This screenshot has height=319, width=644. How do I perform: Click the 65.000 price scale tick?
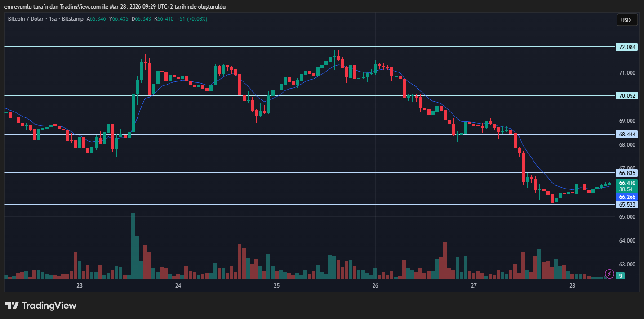click(627, 217)
